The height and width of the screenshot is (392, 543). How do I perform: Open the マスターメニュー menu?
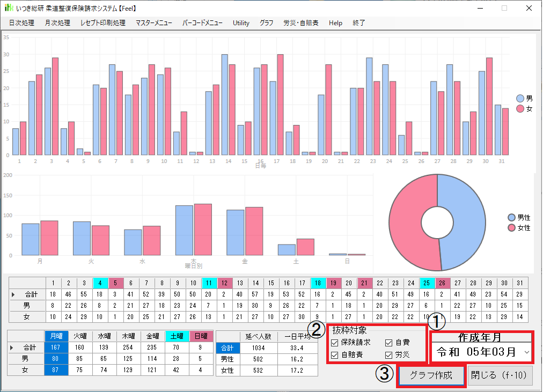154,23
